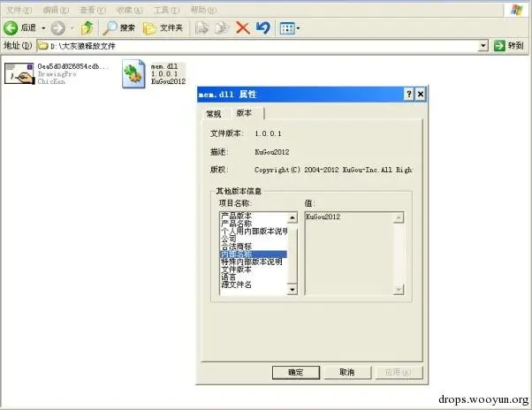
Task: Click the folder icon in address bar
Action: [42, 46]
